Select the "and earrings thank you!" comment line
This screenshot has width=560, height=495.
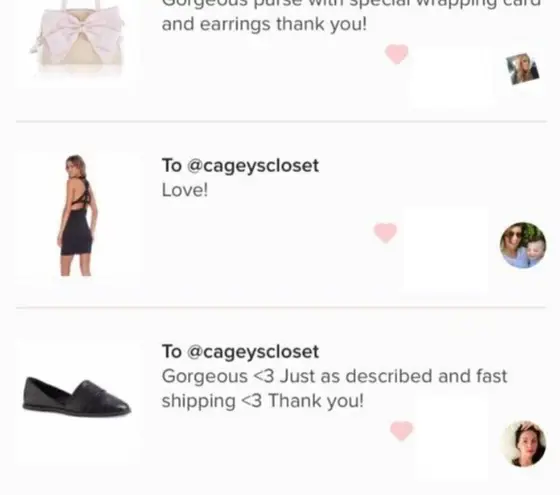coord(264,25)
